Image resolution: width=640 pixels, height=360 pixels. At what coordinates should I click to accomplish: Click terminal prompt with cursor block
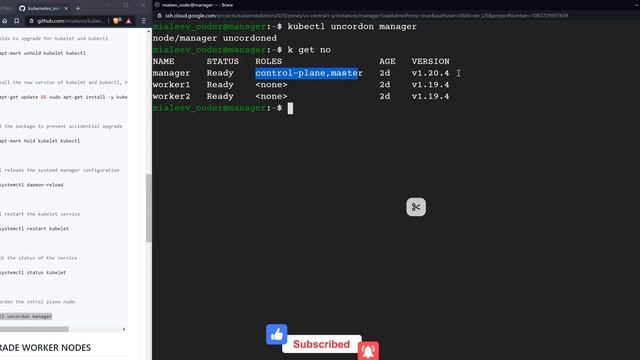click(x=222, y=108)
